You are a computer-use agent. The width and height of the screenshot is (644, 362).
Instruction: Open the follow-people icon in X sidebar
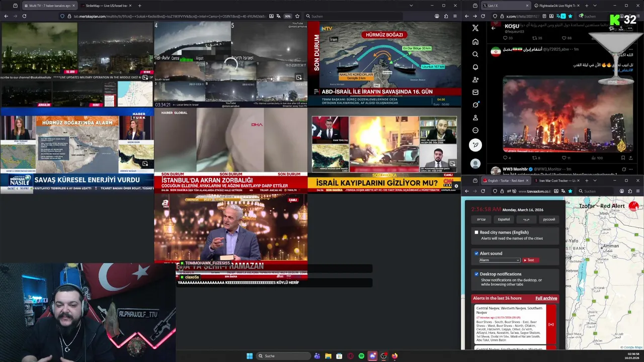coord(475,79)
